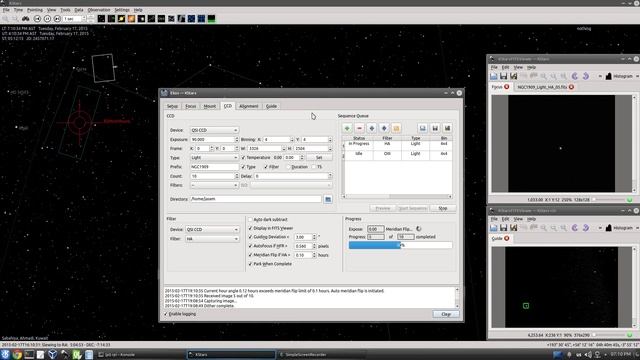
Task: Click the move job up icon in Sequence Queue
Action: point(371,128)
